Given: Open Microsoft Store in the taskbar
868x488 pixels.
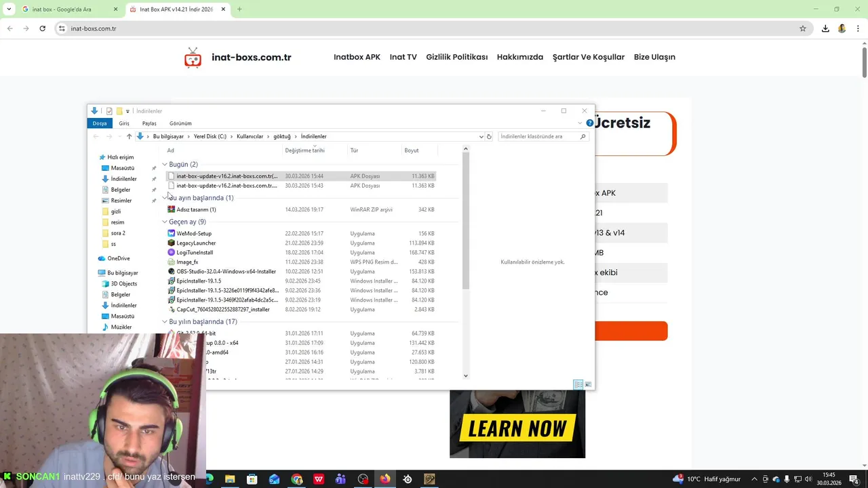Looking at the screenshot, I should point(252,479).
